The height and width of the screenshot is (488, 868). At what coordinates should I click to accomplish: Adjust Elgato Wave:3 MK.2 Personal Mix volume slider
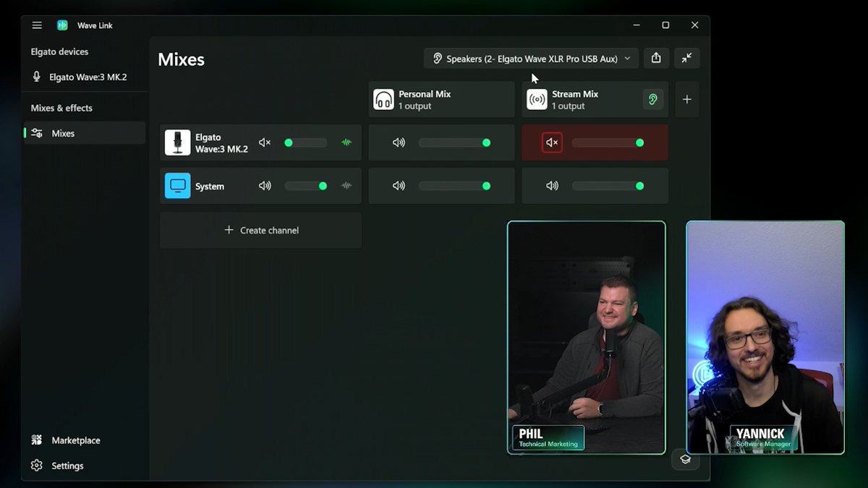tap(454, 142)
